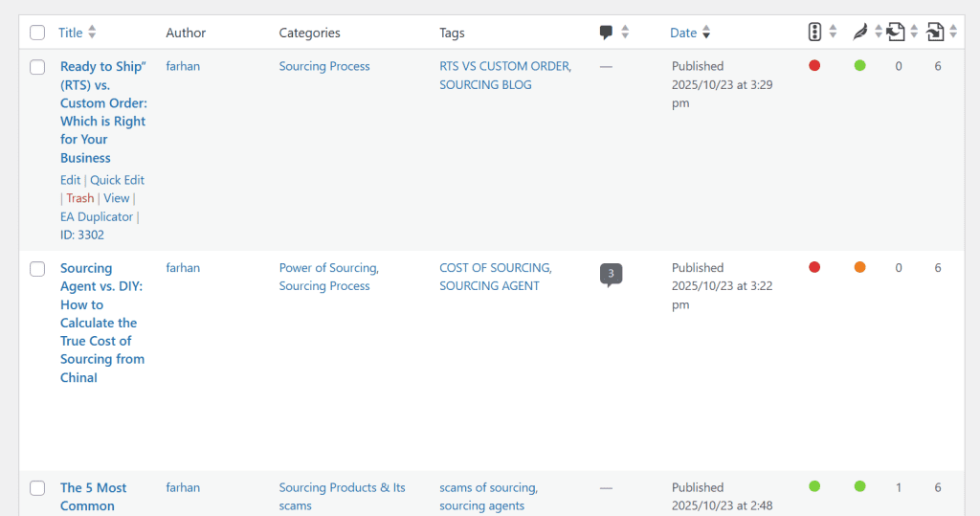The height and width of the screenshot is (516, 980).
Task: Click author farhan in Ready to Ship row
Action: 183,66
